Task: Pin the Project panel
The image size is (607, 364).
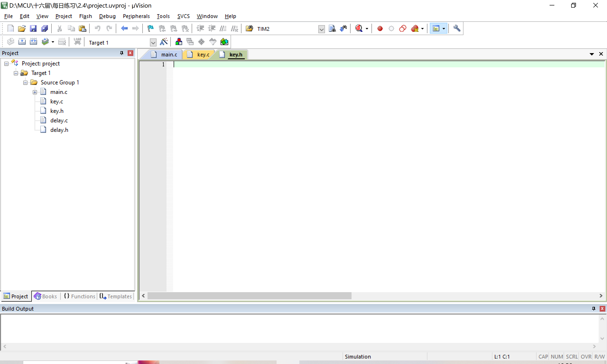Action: pyautogui.click(x=121, y=53)
